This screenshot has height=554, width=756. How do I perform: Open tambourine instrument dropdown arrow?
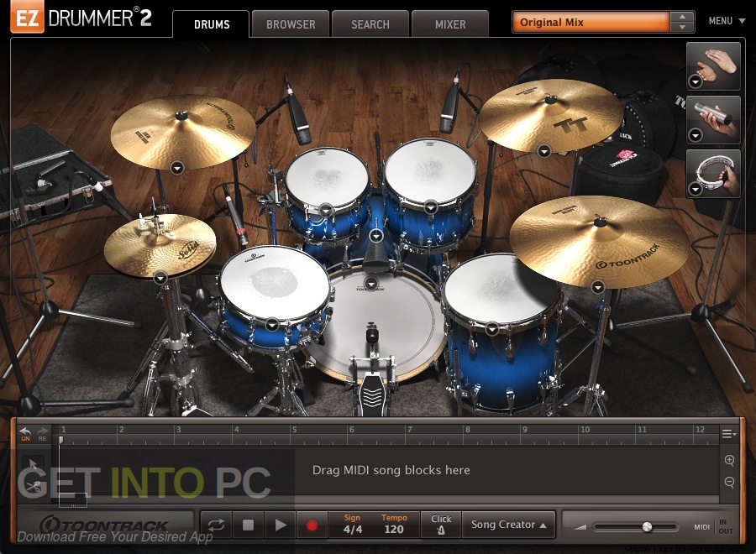coord(695,190)
